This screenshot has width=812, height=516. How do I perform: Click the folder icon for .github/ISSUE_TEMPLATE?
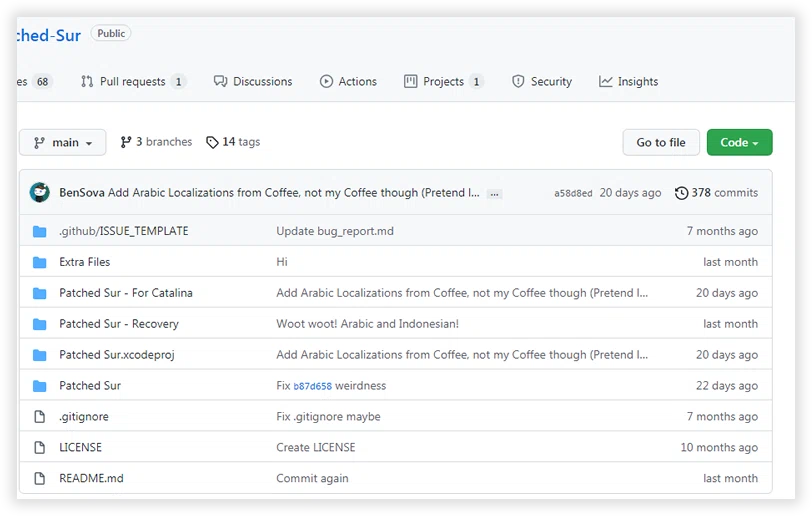tap(39, 232)
